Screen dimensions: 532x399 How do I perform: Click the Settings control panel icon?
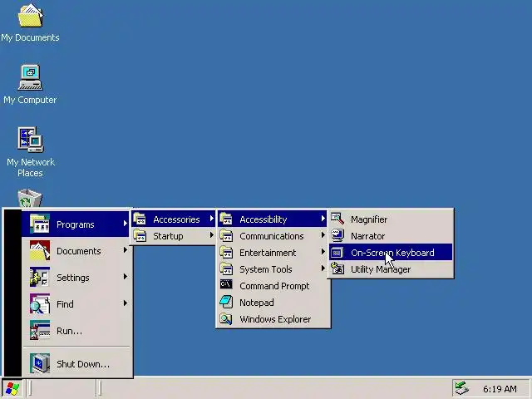(x=40, y=277)
